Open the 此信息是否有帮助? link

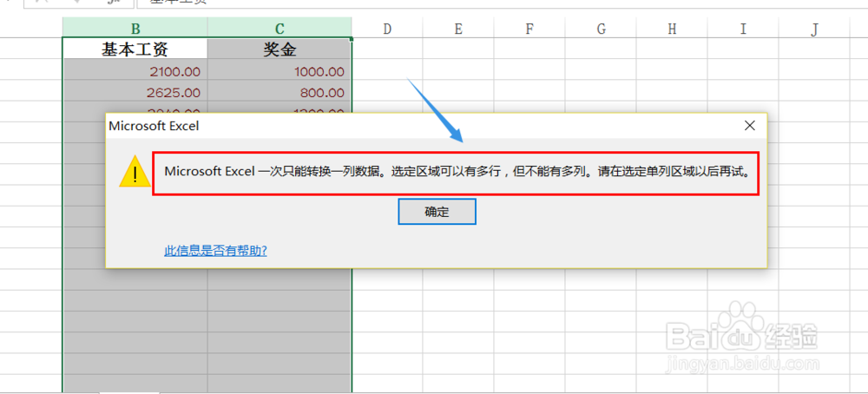click(x=215, y=251)
